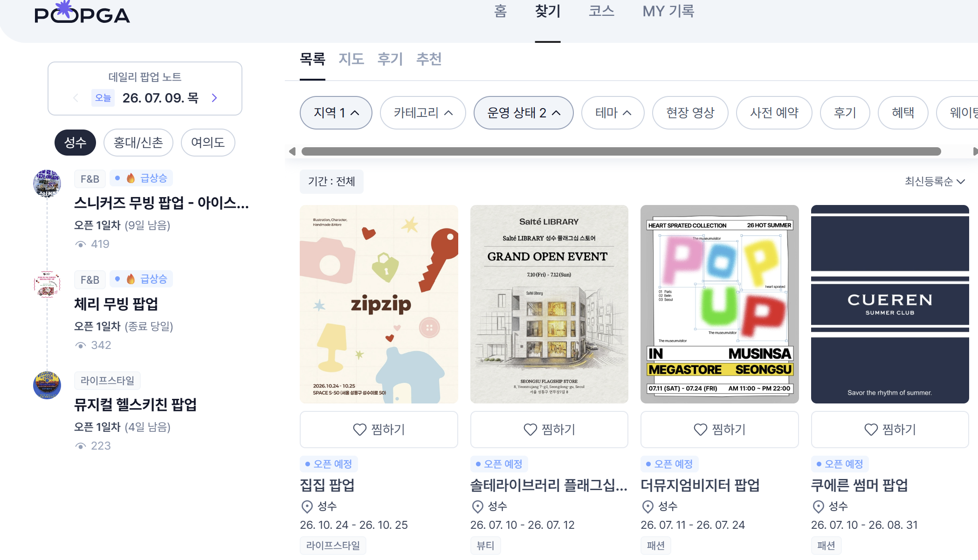
Task: Expand the 테마 filter dropdown
Action: click(613, 113)
